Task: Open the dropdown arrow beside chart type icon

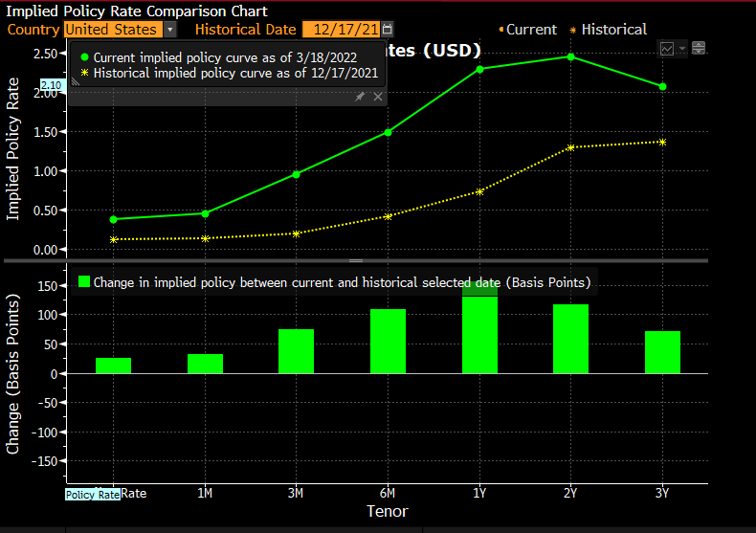Action: (x=683, y=49)
